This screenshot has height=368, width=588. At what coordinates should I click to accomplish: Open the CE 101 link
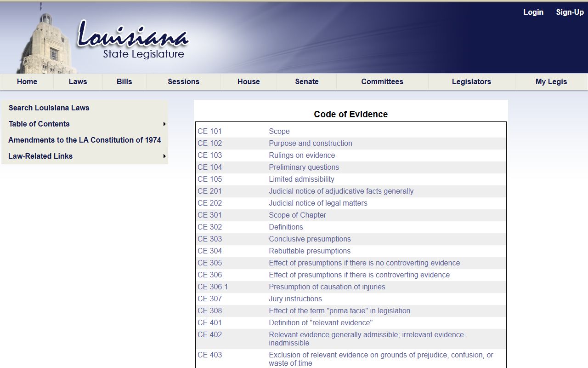click(x=209, y=132)
